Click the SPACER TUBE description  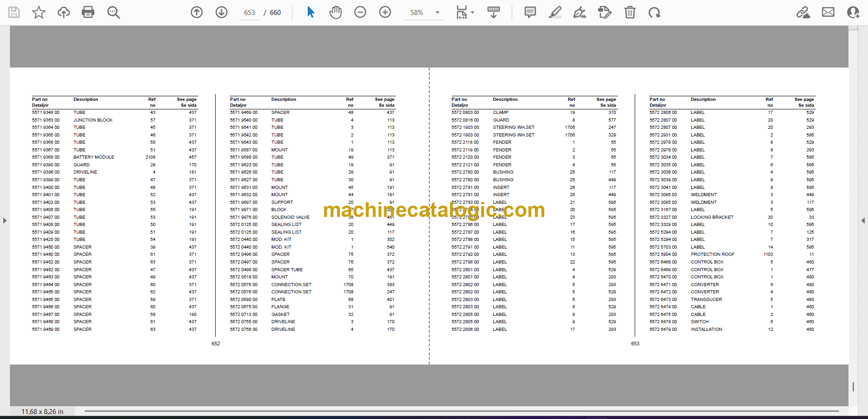[287, 270]
